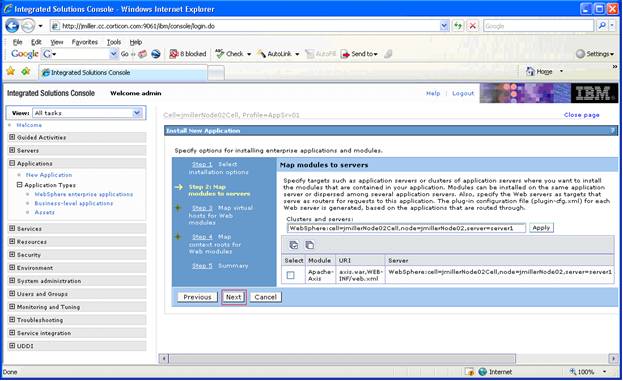Open the View menu

pyautogui.click(x=56, y=42)
